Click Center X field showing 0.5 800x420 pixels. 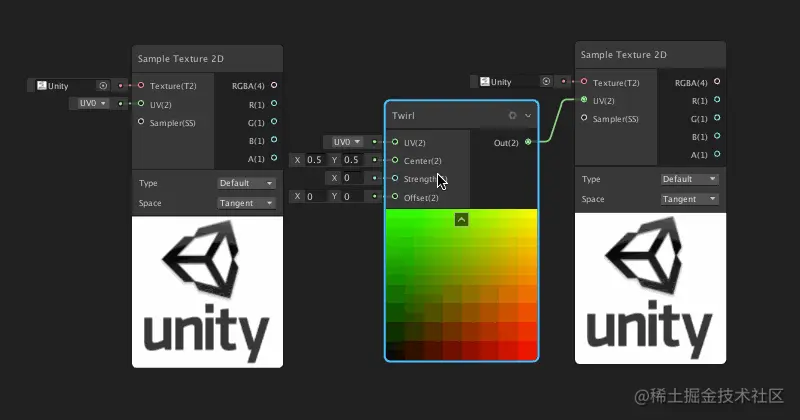tap(315, 160)
